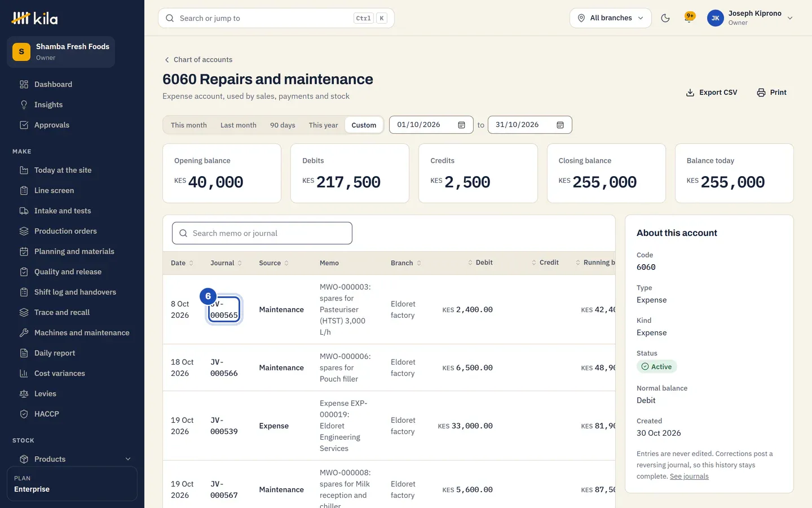Go to Dashboard in sidebar
Screen dimensions: 812x508
(x=72, y=85)
